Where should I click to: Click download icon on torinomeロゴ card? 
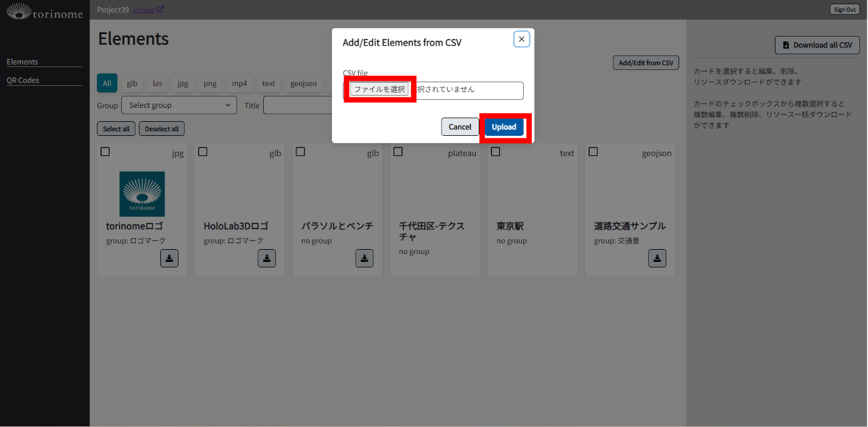[x=169, y=258]
